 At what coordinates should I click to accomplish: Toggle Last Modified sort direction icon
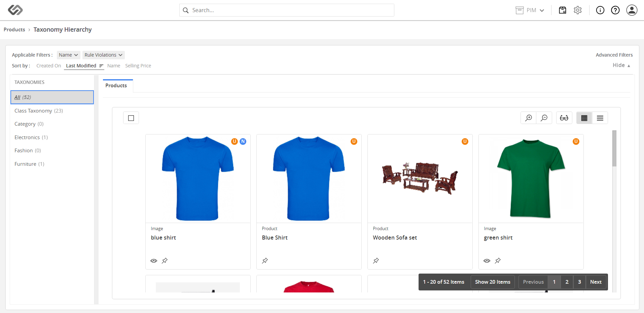pyautogui.click(x=101, y=66)
